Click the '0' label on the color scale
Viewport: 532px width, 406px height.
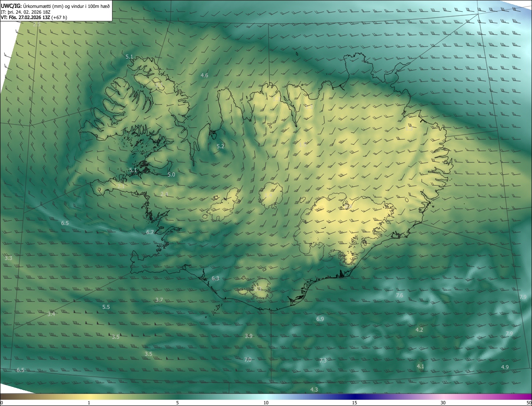(x=2, y=403)
